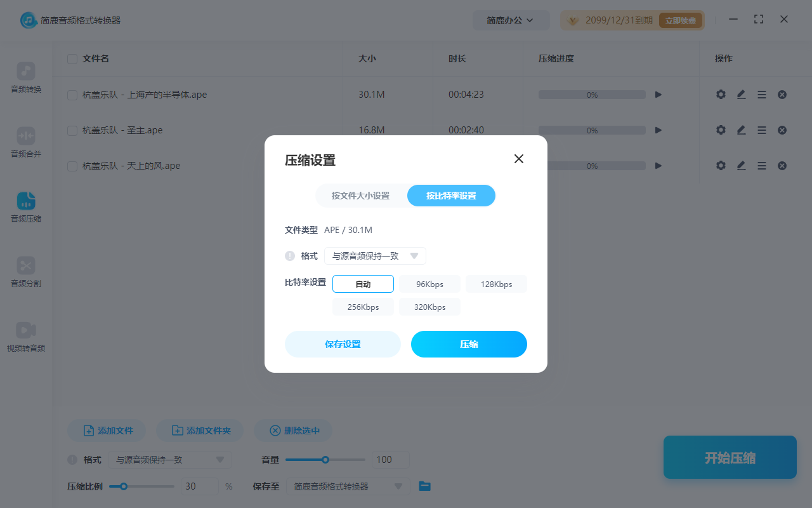The image size is (812, 508).
Task: Click the 压缩 button in dialog
Action: pos(469,344)
